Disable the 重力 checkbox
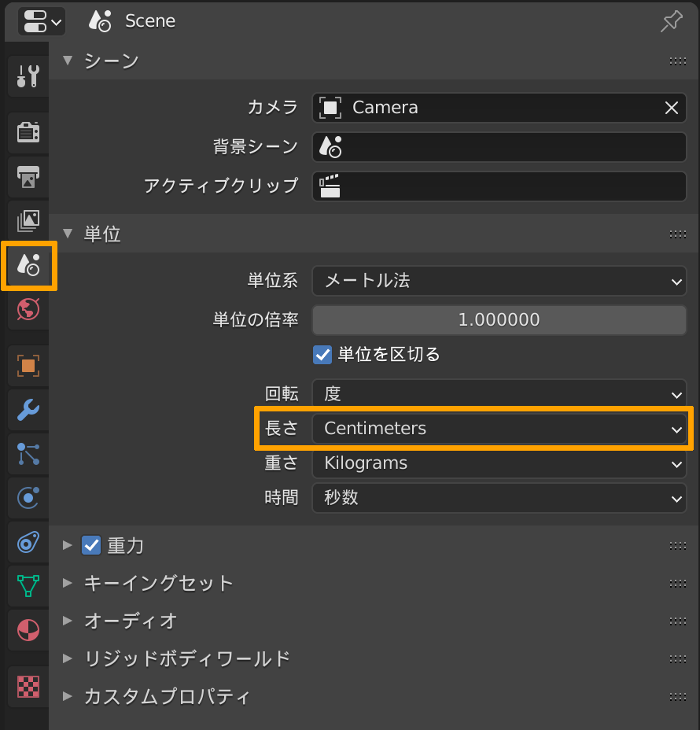Viewport: 700px width, 730px height. 91,545
